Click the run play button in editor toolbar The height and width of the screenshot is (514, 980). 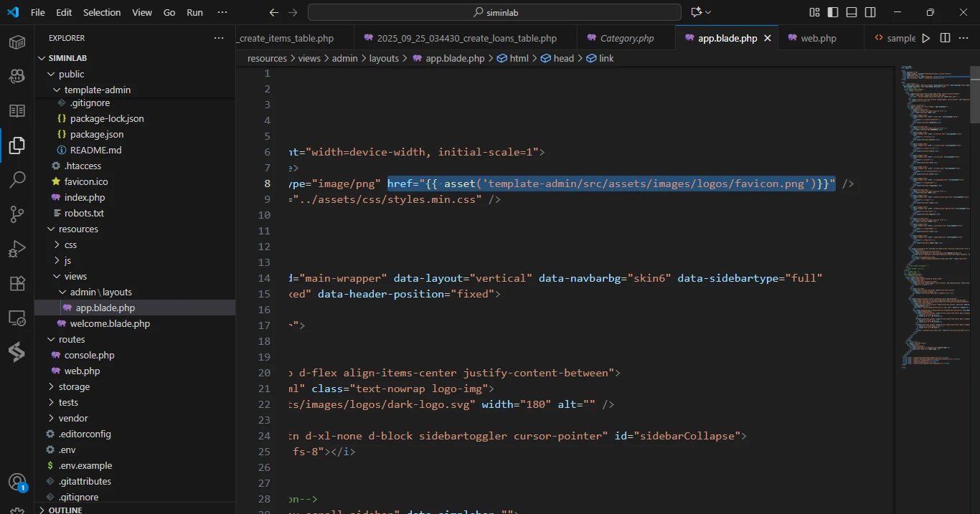[926, 38]
